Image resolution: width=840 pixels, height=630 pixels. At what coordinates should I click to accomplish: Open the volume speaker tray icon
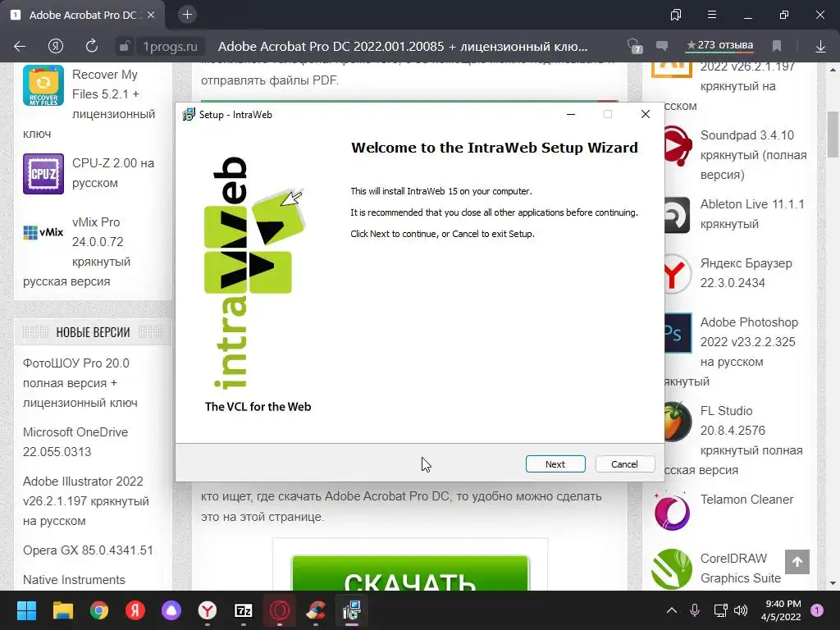click(x=741, y=610)
